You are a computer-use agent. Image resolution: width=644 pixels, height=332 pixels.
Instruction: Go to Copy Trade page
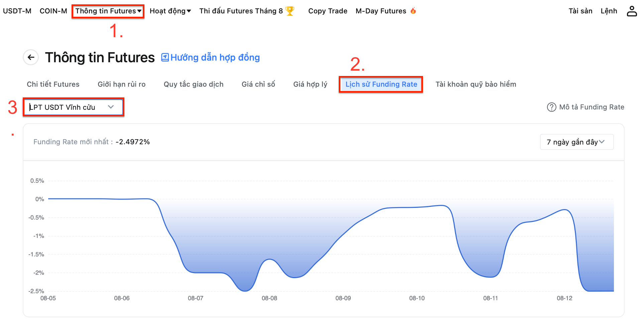click(327, 11)
